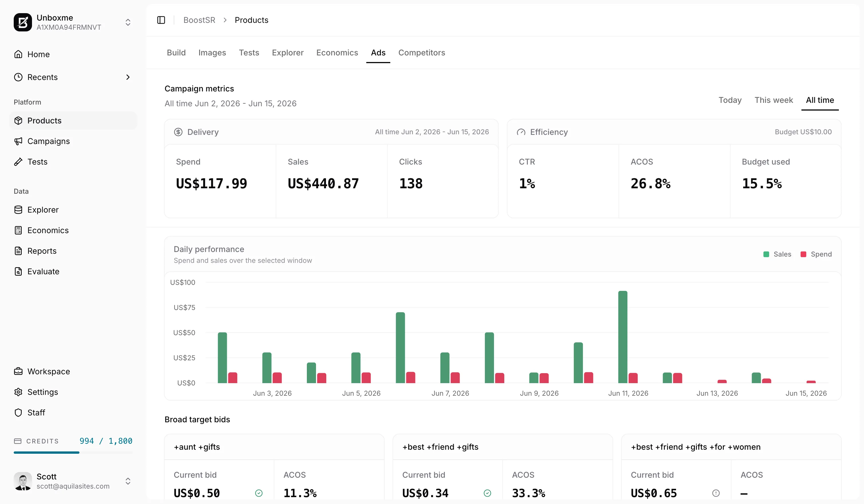864x504 pixels.
Task: Open Evaluate in the sidebar
Action: coord(73,271)
